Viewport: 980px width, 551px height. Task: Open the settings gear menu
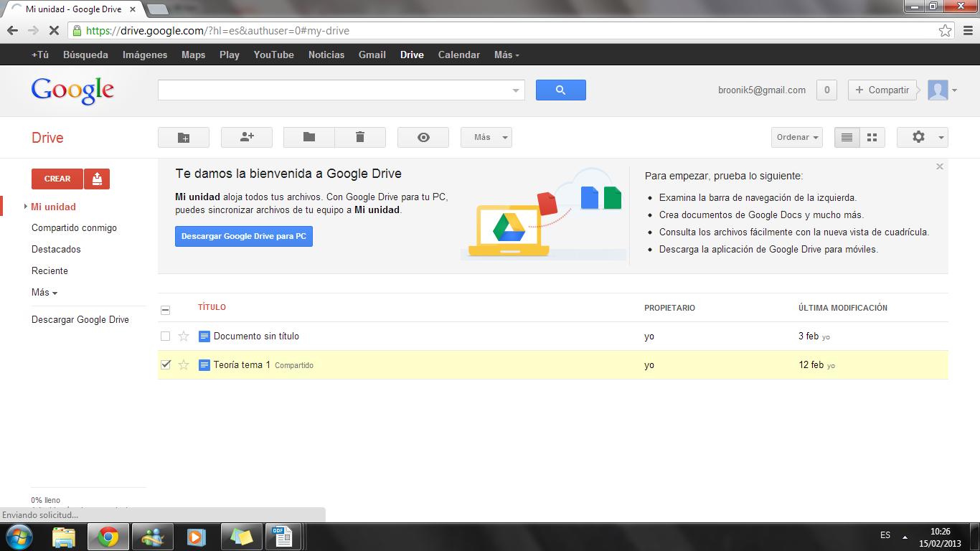pyautogui.click(x=923, y=137)
